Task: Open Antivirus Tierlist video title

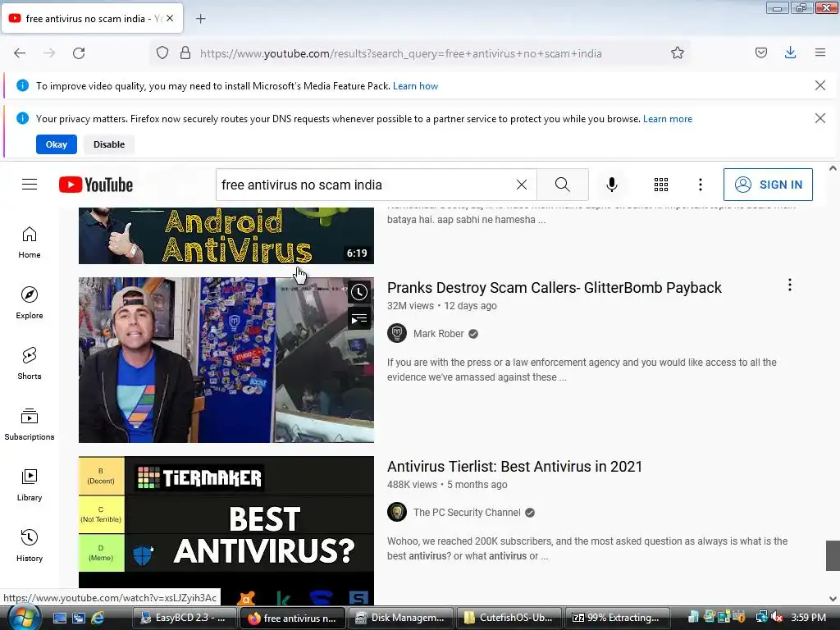Action: coord(514,467)
